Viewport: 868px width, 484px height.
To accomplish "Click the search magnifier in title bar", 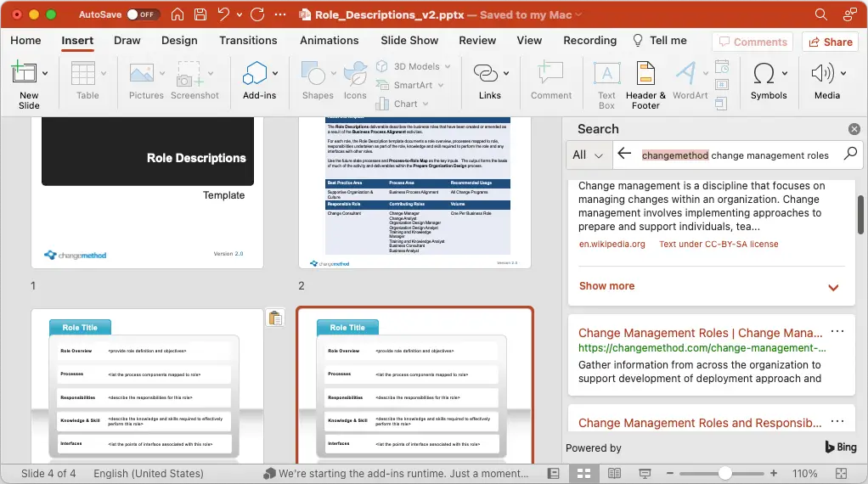I will click(x=821, y=14).
